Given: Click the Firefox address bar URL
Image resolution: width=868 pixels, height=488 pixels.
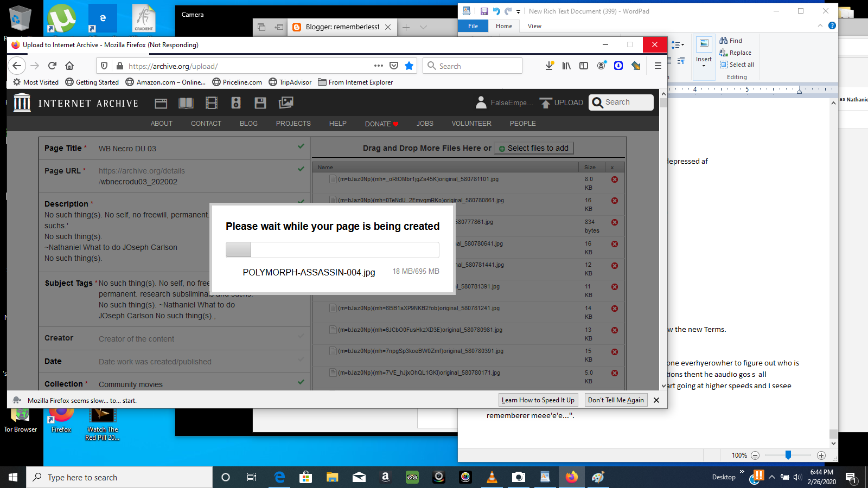Looking at the screenshot, I should coord(173,66).
